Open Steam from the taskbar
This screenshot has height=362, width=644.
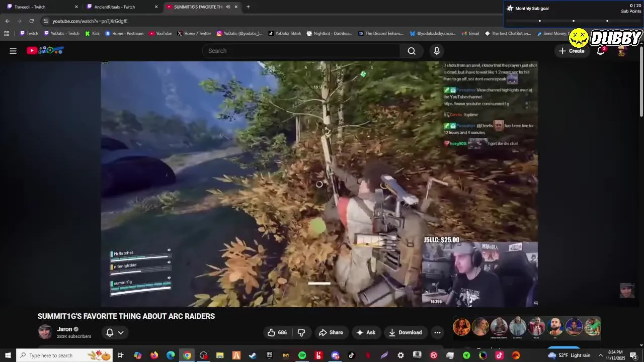pyautogui.click(x=253, y=355)
